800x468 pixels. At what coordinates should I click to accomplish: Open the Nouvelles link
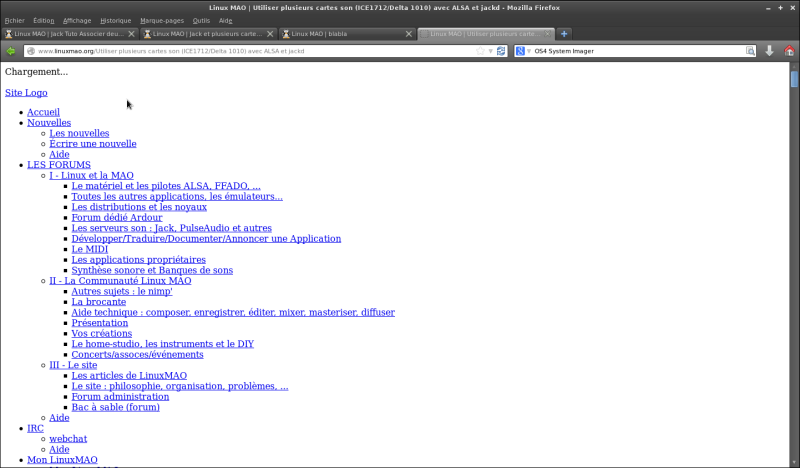tap(49, 123)
